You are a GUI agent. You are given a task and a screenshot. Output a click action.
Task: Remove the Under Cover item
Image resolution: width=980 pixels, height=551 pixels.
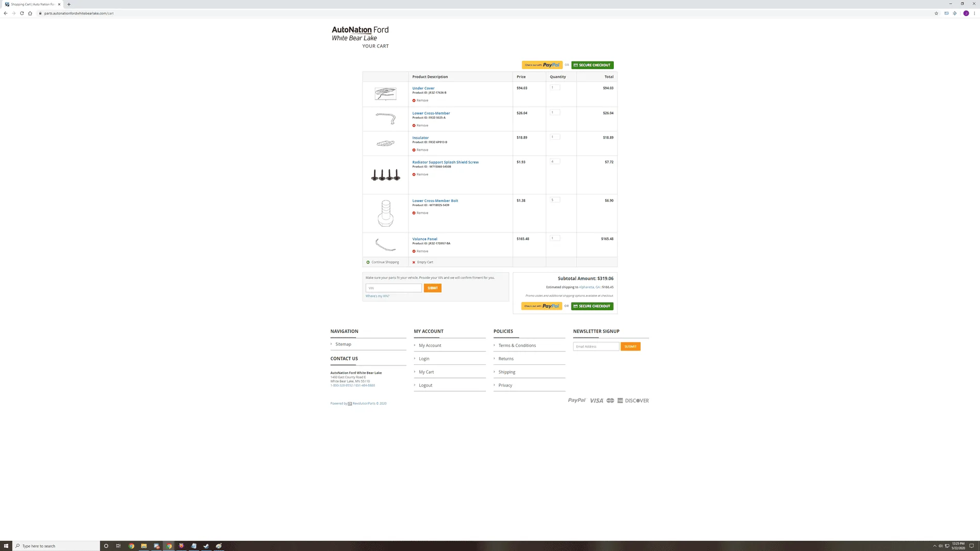tap(420, 101)
